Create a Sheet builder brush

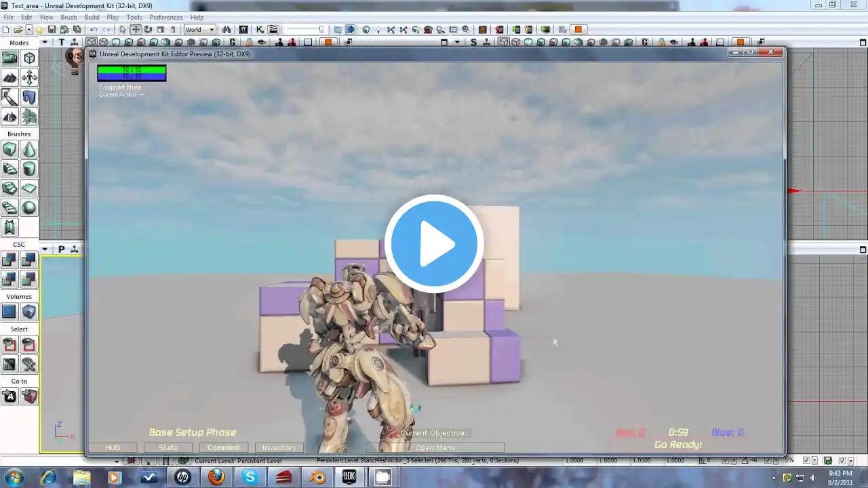click(29, 188)
